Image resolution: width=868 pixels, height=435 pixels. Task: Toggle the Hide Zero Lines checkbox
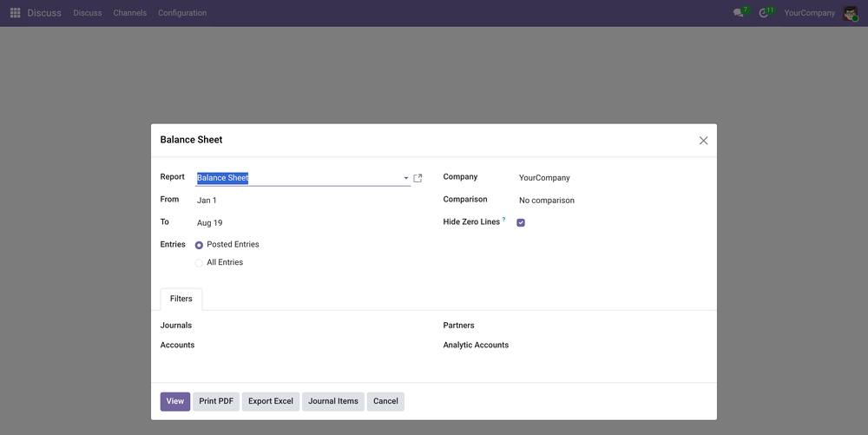(x=521, y=222)
